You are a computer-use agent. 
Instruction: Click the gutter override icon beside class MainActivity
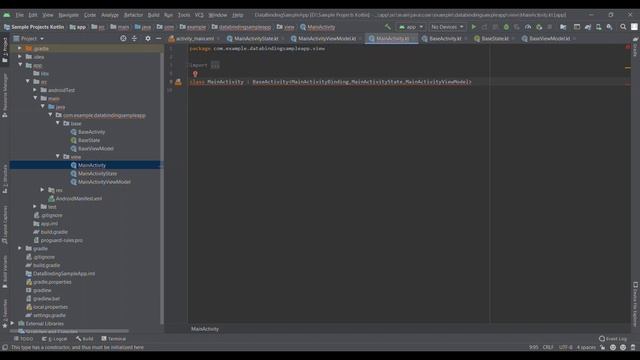coord(178,82)
